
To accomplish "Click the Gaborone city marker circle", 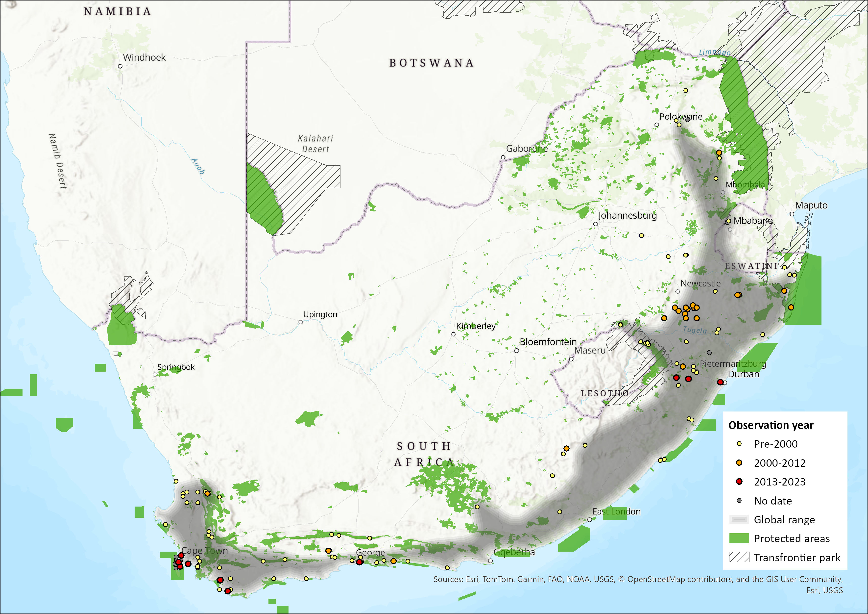I will tap(503, 157).
